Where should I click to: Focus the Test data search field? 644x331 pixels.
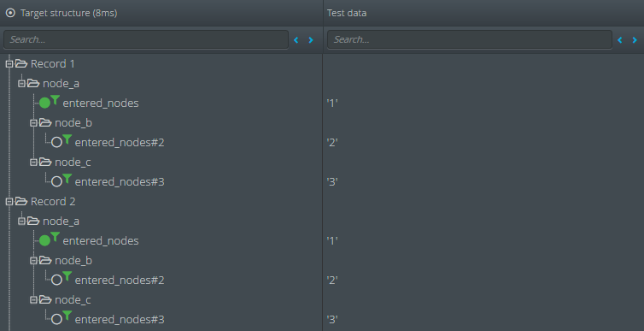[x=470, y=39]
